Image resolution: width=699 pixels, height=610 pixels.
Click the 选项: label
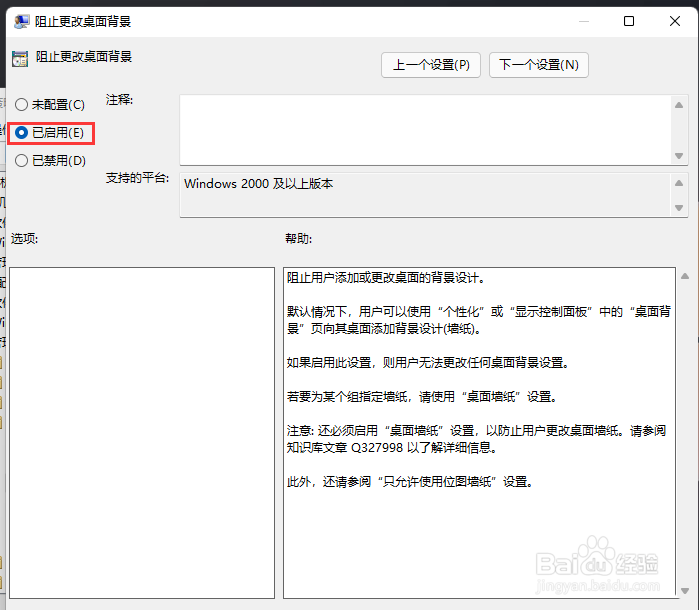pos(25,239)
